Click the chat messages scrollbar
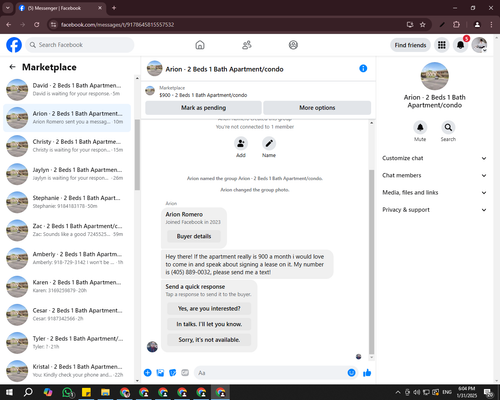Viewport: 500px width, 400px height. click(372, 262)
